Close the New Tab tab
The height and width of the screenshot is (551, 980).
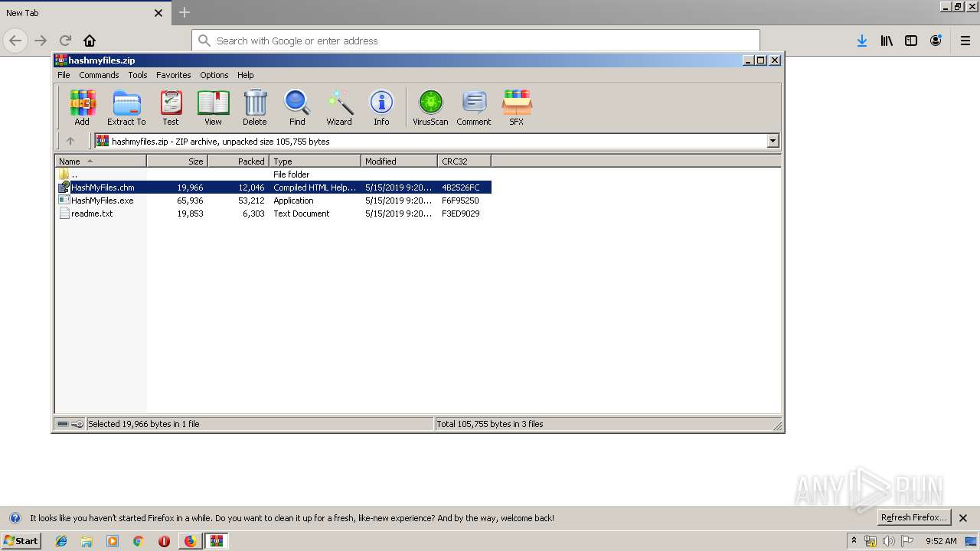[158, 13]
